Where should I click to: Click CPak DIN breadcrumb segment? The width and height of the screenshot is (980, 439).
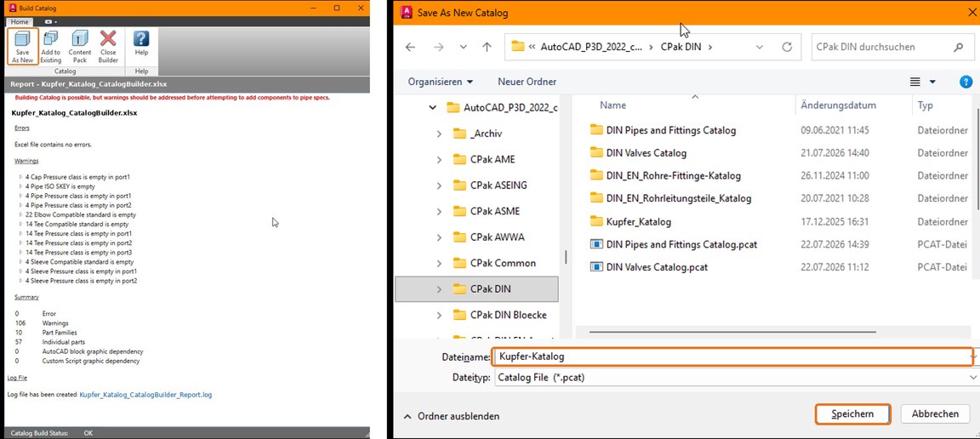(x=681, y=47)
